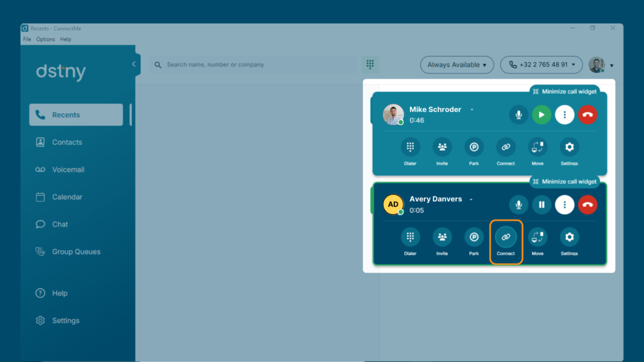644x362 pixels.
Task: Collapse the sidebar with the chevron
Action: coord(133,64)
